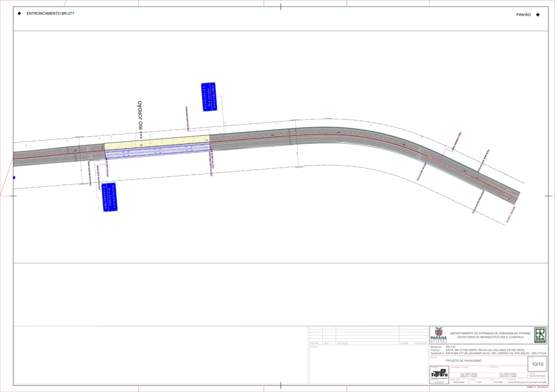Viewport: 555px width, 392px height.
Task: Click the ENTRONCAMENTO BR-277 direction text
Action: [50, 13]
